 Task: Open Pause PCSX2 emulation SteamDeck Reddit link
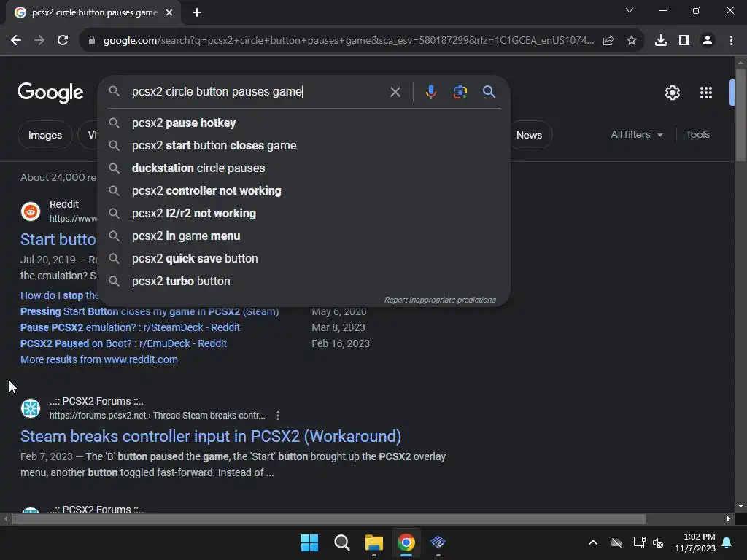[130, 327]
